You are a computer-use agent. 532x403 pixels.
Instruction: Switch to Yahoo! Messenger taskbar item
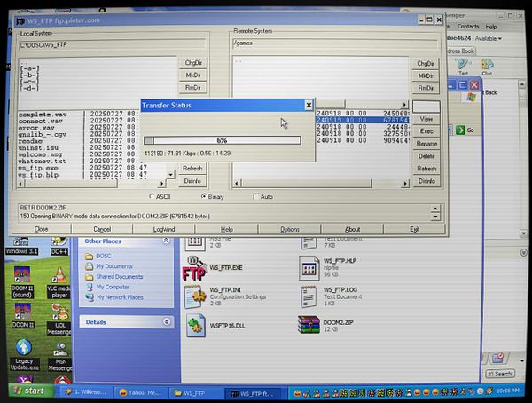click(141, 393)
